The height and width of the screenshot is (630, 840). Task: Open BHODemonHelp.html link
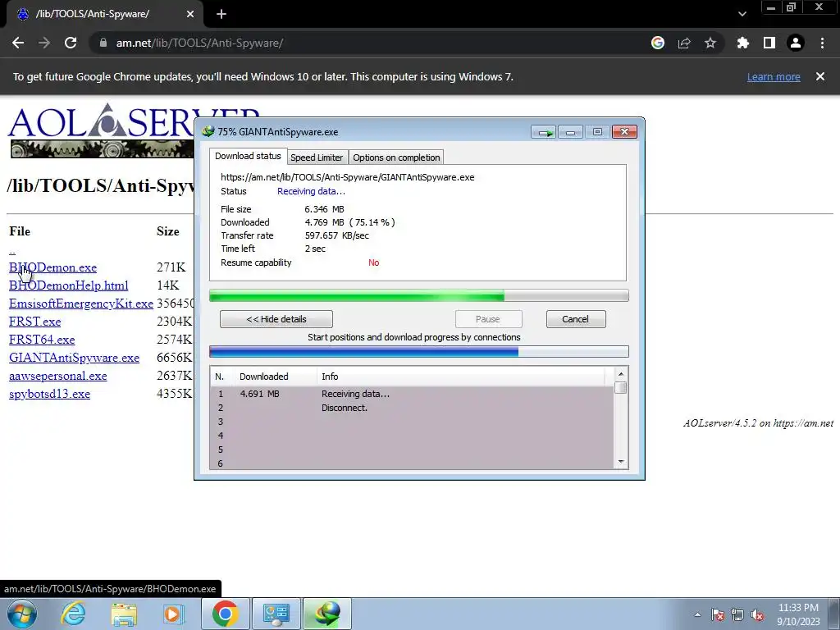point(69,285)
